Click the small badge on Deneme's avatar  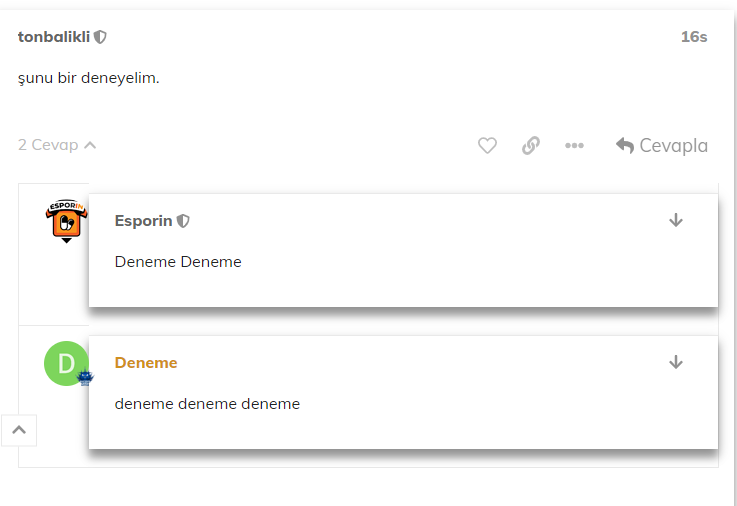click(x=86, y=378)
